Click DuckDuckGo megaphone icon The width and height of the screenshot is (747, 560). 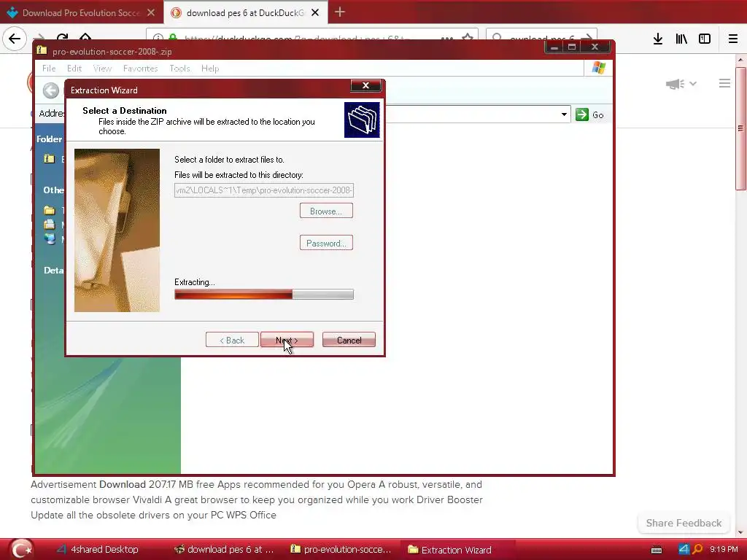point(675,84)
